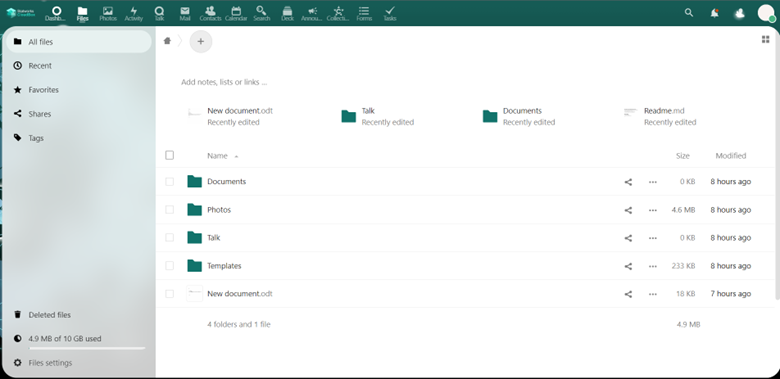Tick the select all files checkbox
Screen dimensions: 780x379
pyautogui.click(x=170, y=156)
